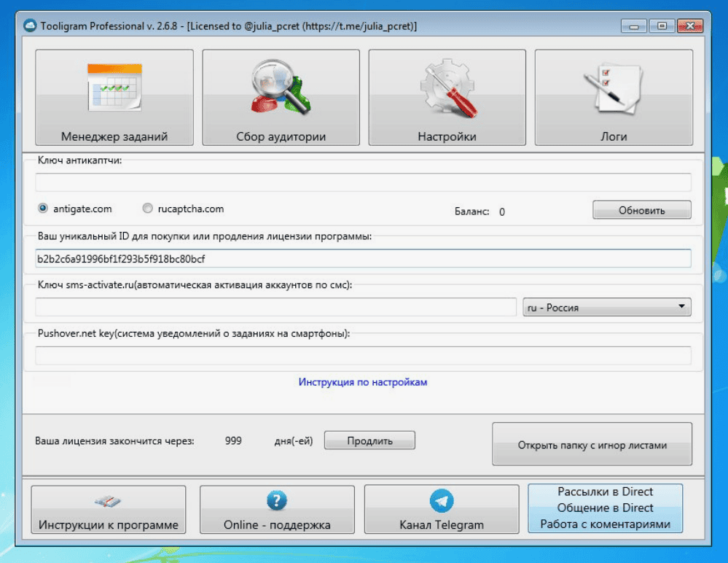The width and height of the screenshot is (728, 563).
Task: Minimize the Tooligram window
Action: (x=634, y=26)
